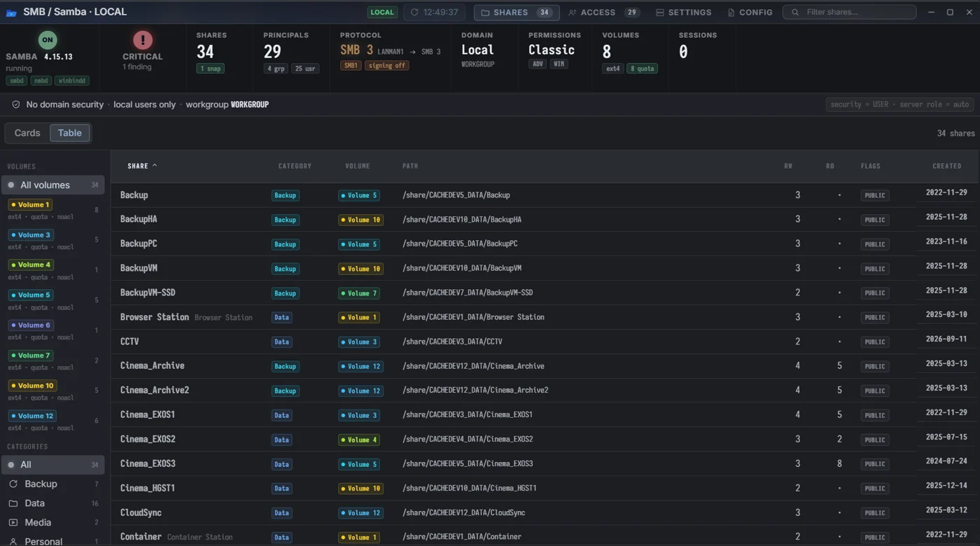
Task: Click the Filter shares search field
Action: [x=849, y=12]
